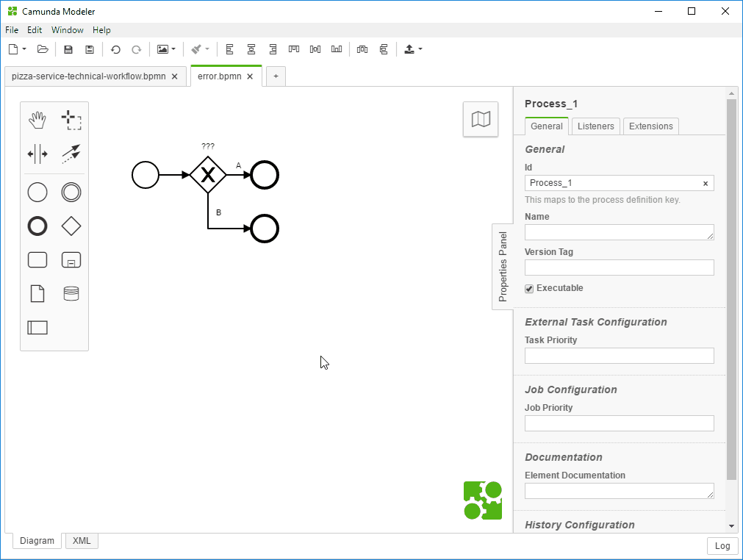Click the Id input field
The width and height of the screenshot is (743, 560).
tap(619, 183)
